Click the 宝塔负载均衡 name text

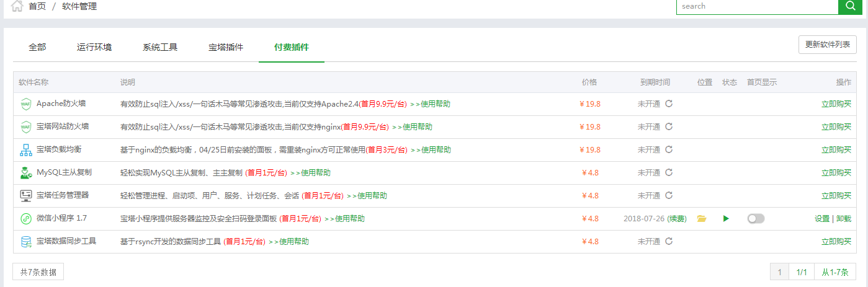pyautogui.click(x=59, y=149)
